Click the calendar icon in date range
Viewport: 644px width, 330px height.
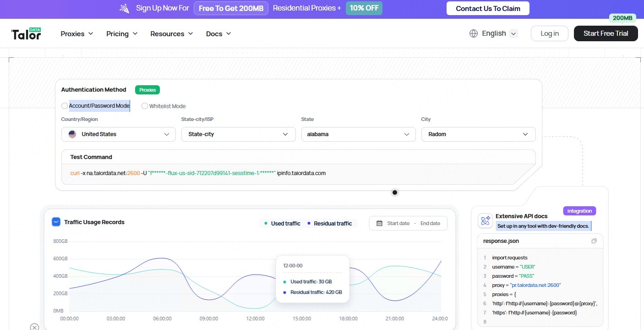coord(379,224)
